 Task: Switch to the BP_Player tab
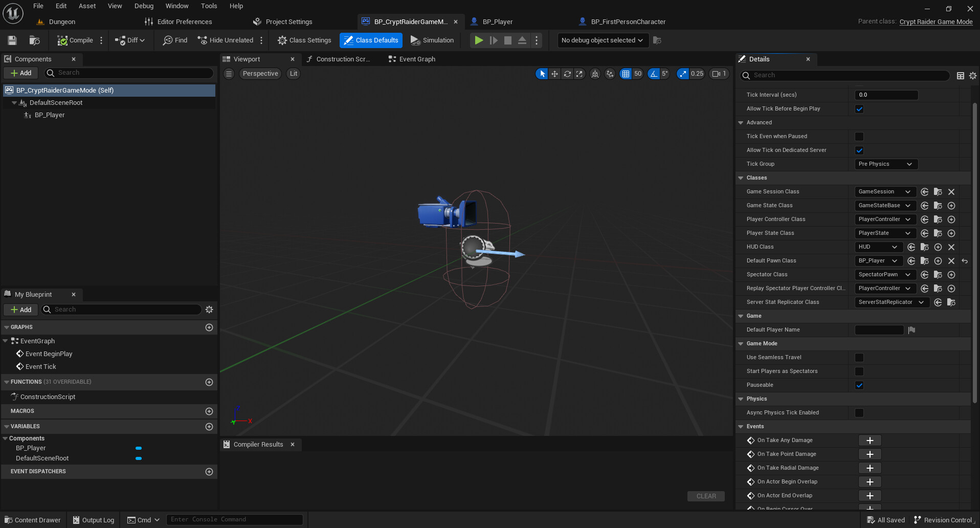click(498, 21)
